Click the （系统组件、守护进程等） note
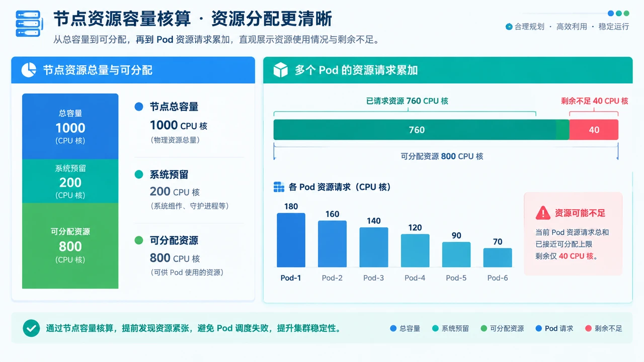Image resolution: width=644 pixels, height=362 pixels. [x=190, y=206]
